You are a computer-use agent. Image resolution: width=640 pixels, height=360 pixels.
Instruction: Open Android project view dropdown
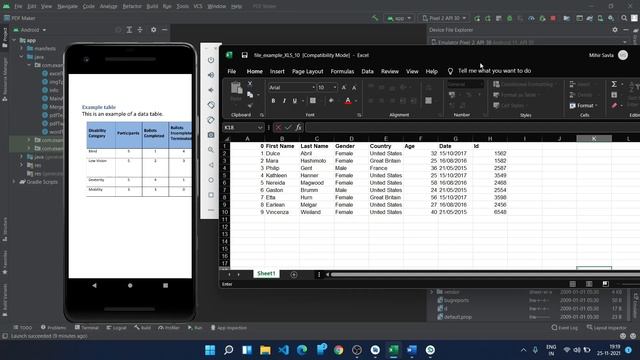tap(30, 30)
